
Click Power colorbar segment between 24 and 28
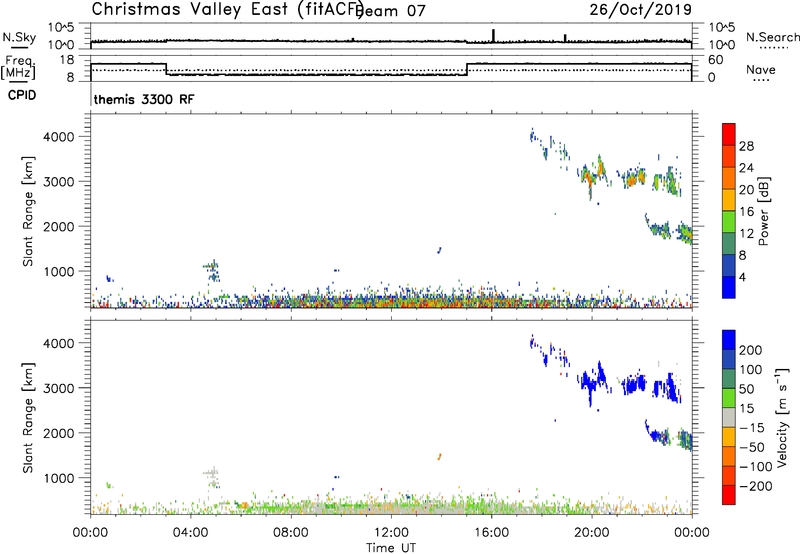point(729,156)
